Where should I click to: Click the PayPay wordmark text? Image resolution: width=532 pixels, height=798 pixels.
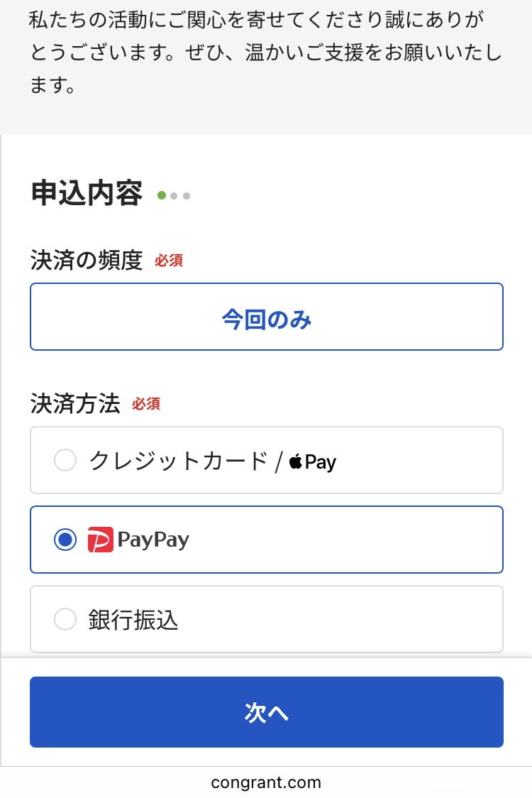point(153,540)
